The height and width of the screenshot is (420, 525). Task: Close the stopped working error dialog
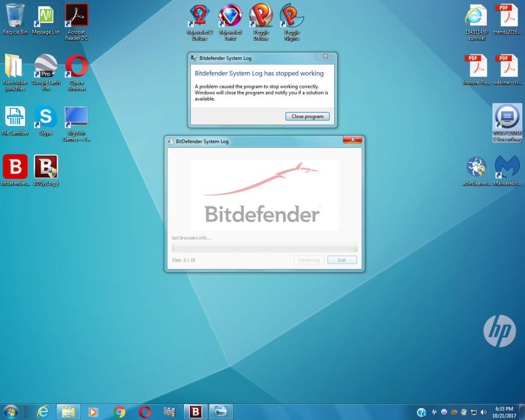pyautogui.click(x=325, y=56)
